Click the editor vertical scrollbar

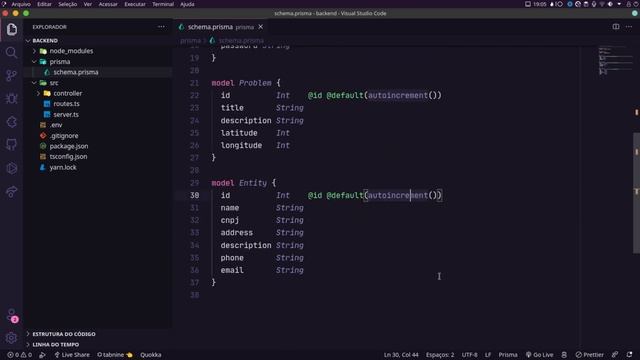(636, 193)
